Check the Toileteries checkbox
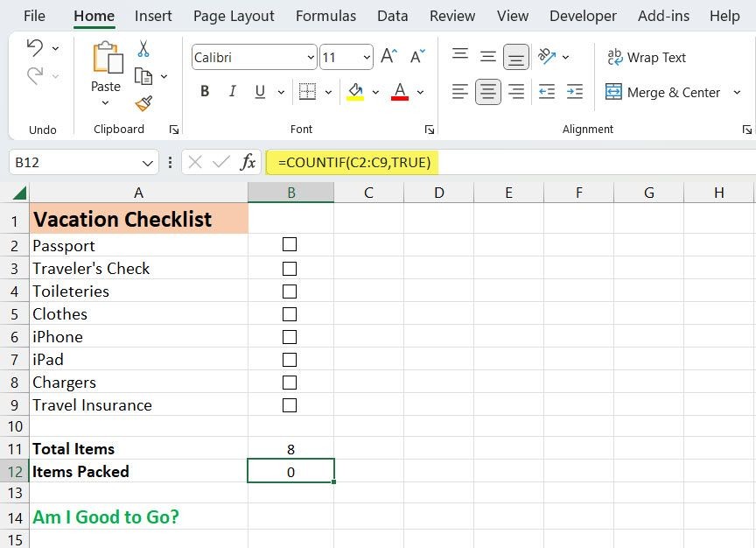The height and width of the screenshot is (548, 756). pos(290,292)
